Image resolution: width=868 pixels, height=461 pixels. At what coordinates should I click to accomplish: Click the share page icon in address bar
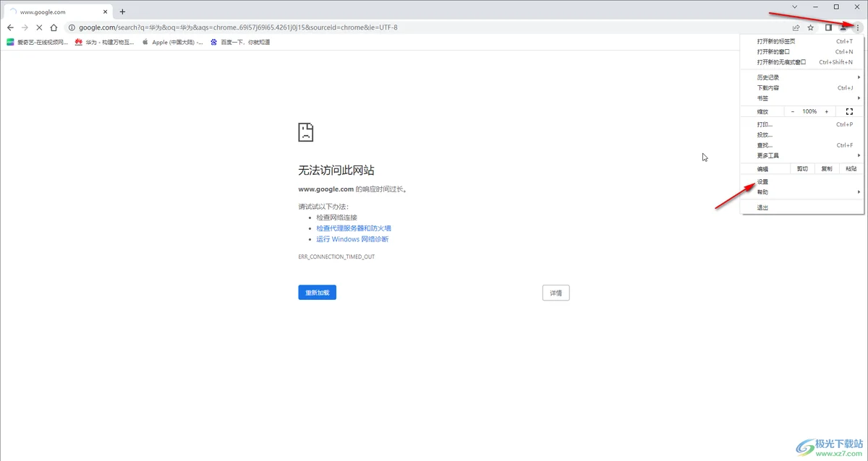796,27
